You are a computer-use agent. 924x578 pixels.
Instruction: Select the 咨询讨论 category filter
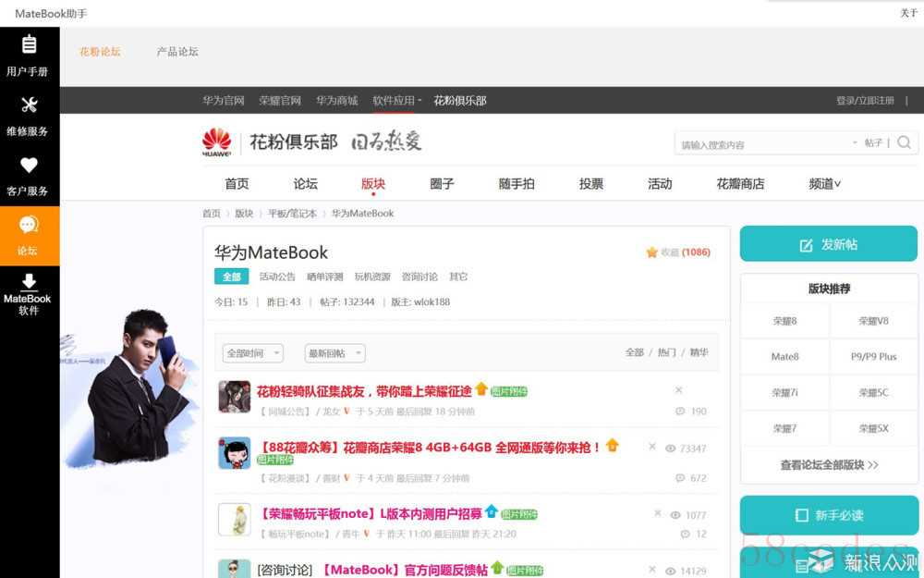(419, 277)
